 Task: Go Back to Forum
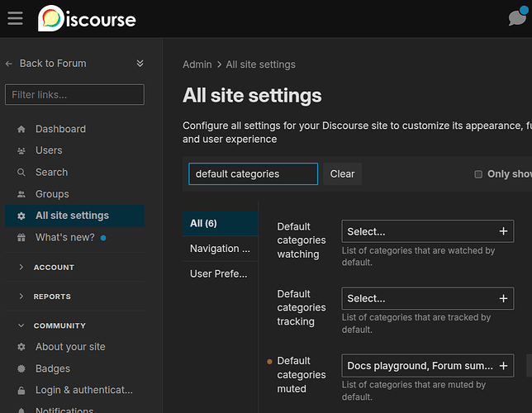[53, 64]
